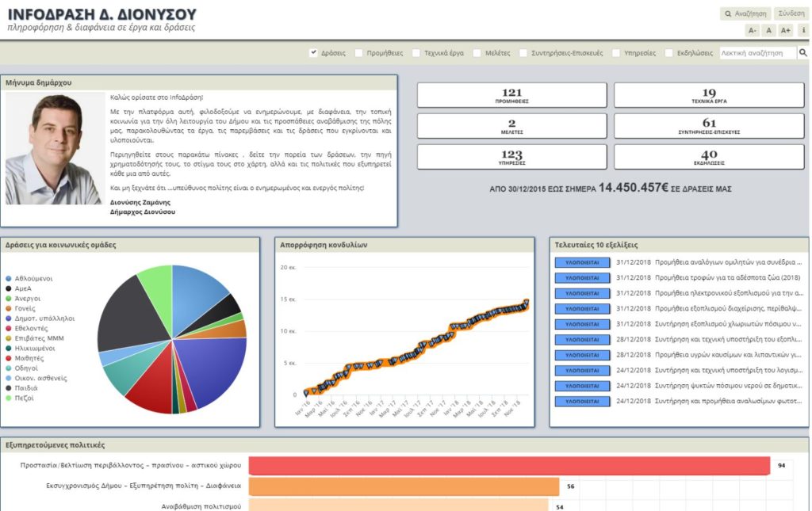Click the magnifier icon beside the text search field
The height and width of the screenshot is (511, 812).
pyautogui.click(x=802, y=53)
